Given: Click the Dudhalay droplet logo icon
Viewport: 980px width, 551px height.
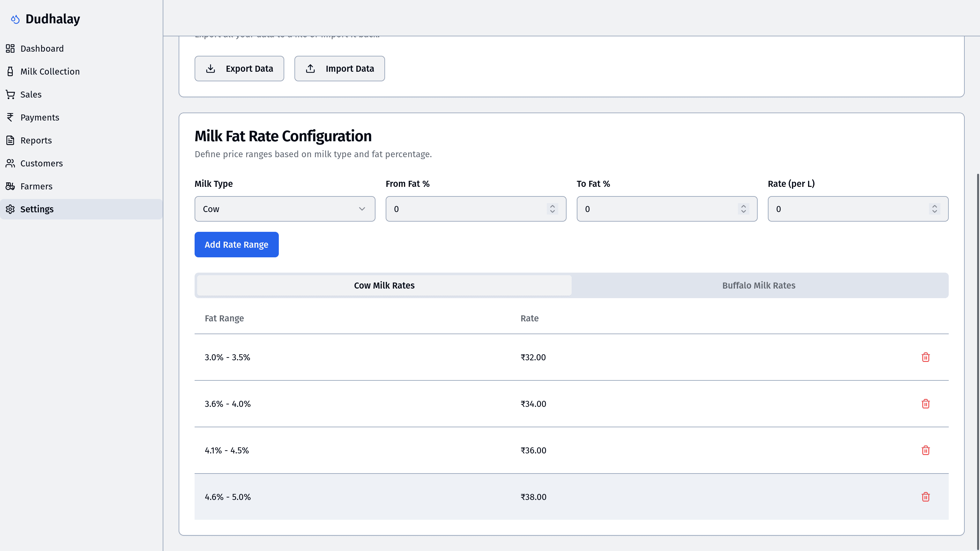Looking at the screenshot, I should (x=15, y=19).
